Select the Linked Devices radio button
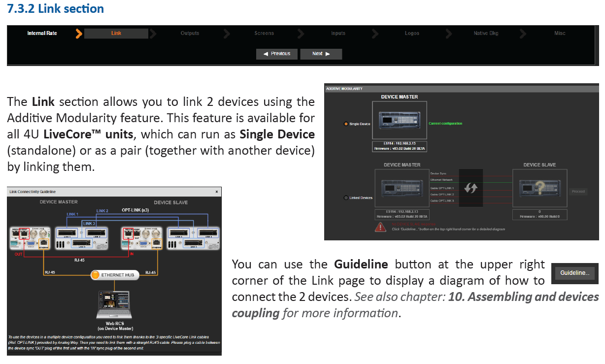The image size is (605, 364). tap(346, 198)
